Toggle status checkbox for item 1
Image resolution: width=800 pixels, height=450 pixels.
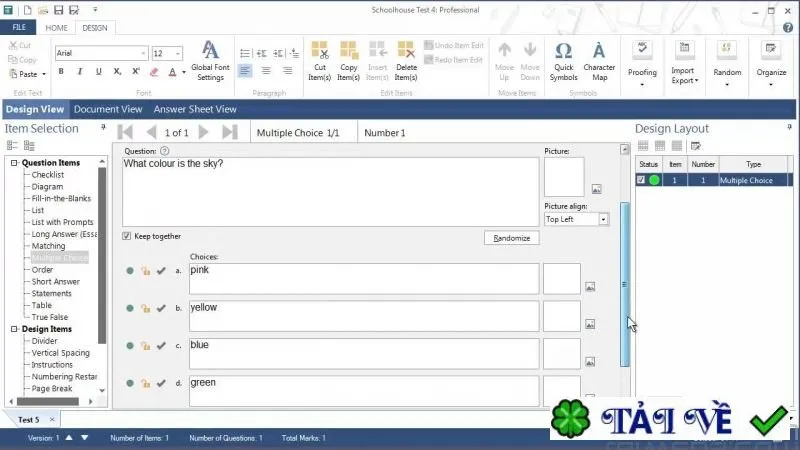641,180
